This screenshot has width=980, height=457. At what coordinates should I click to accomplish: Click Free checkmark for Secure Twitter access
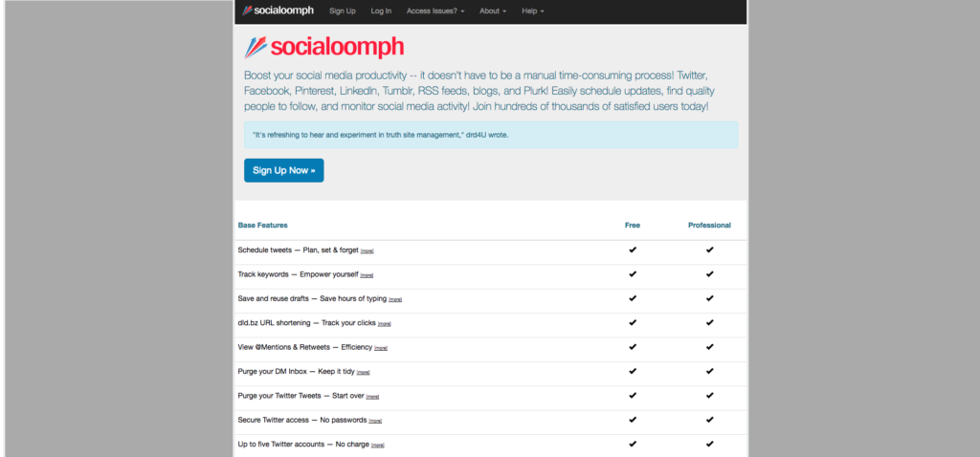633,420
